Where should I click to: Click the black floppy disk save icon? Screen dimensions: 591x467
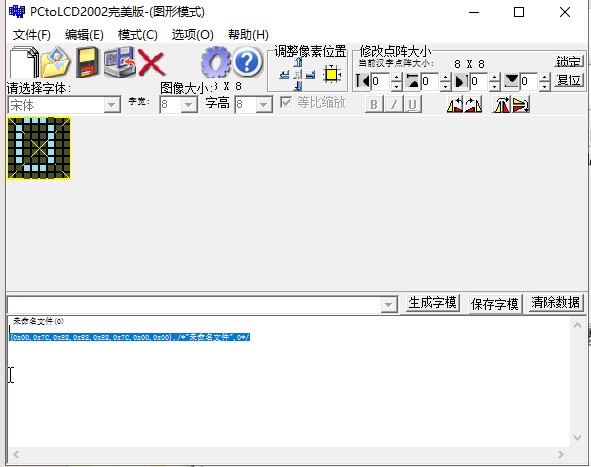pos(87,63)
